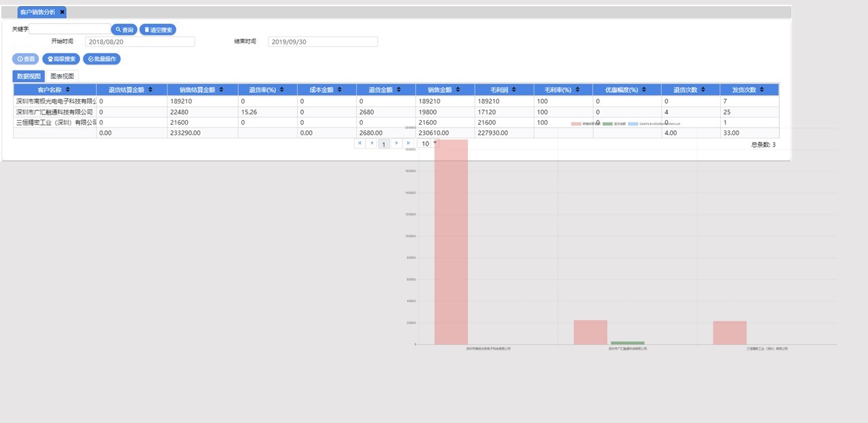Go to first page of results
The height and width of the screenshot is (423, 868).
359,144
